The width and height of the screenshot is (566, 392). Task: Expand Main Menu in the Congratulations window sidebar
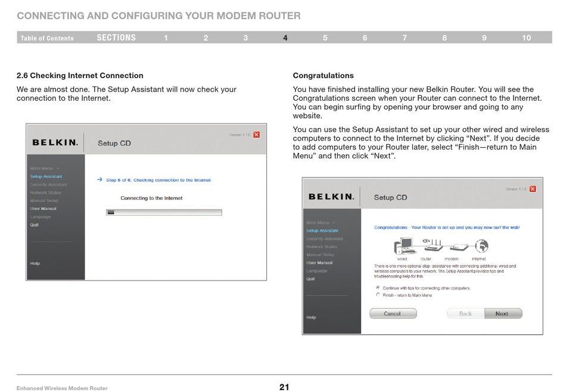point(321,223)
